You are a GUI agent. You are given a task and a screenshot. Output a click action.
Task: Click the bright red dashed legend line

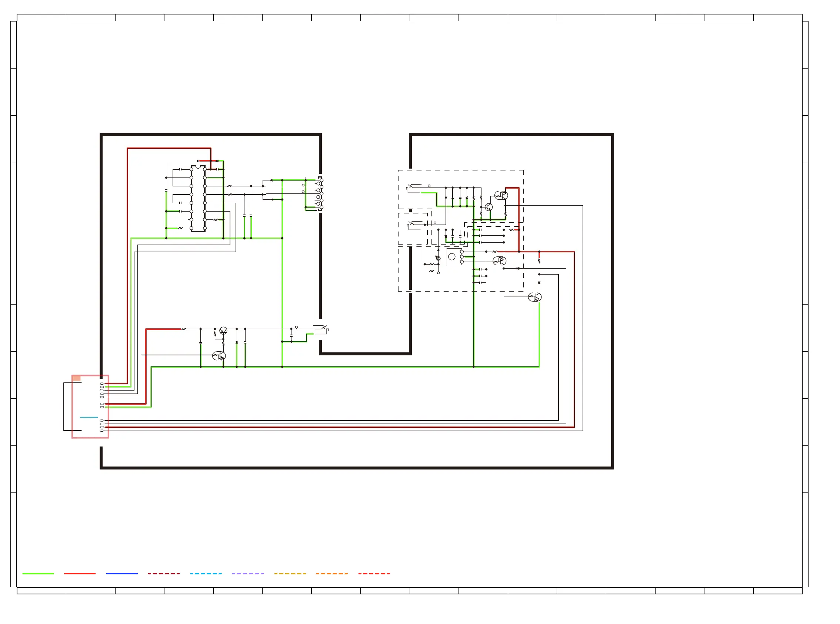[x=374, y=573]
